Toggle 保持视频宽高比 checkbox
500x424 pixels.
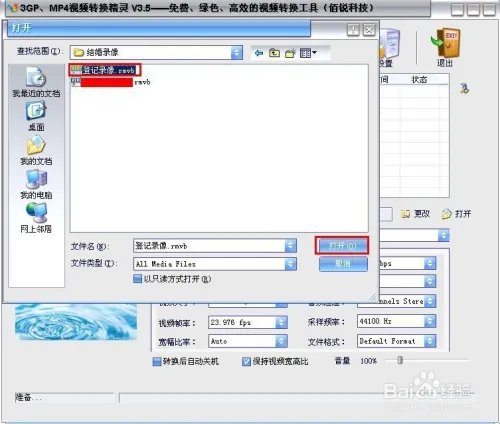click(x=246, y=361)
